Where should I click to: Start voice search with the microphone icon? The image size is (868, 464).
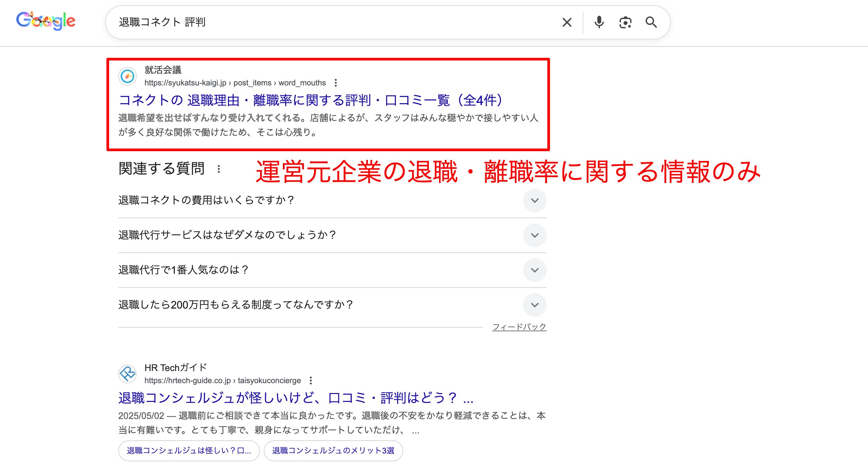[x=599, y=23]
